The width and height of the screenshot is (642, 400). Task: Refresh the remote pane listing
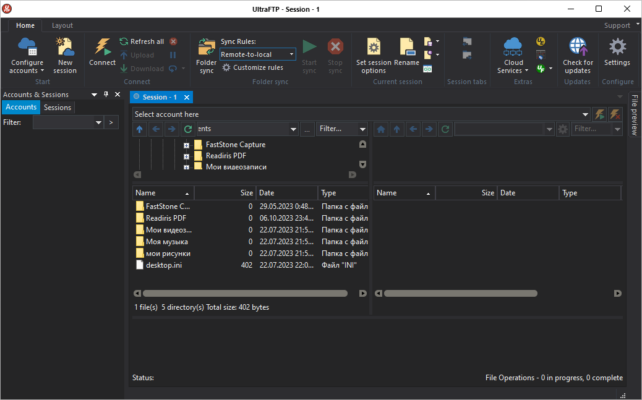445,129
